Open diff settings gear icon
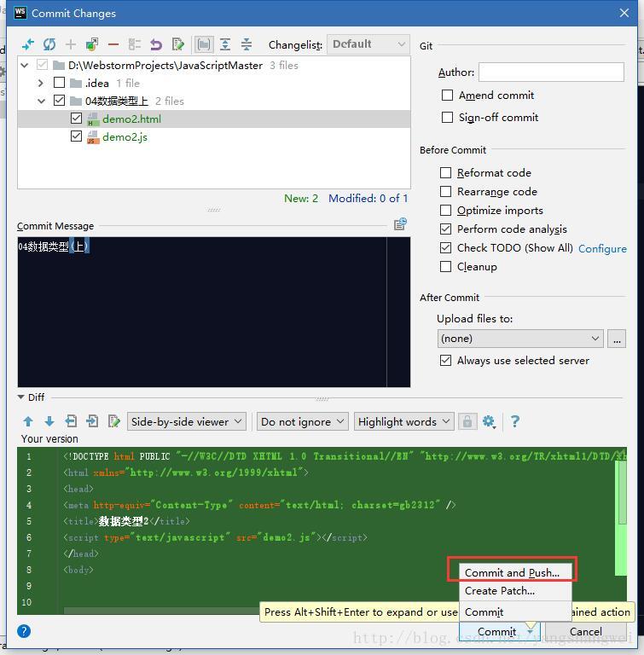Screen dimensions: 644x655 tap(489, 421)
